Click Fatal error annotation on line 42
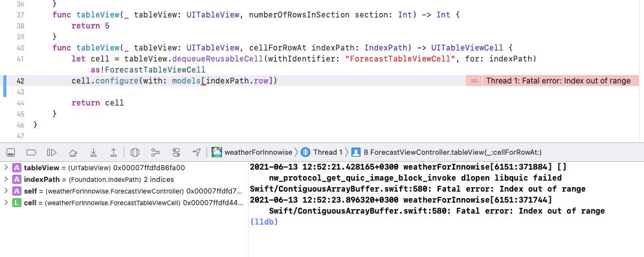The height and width of the screenshot is (257, 644). (558, 81)
